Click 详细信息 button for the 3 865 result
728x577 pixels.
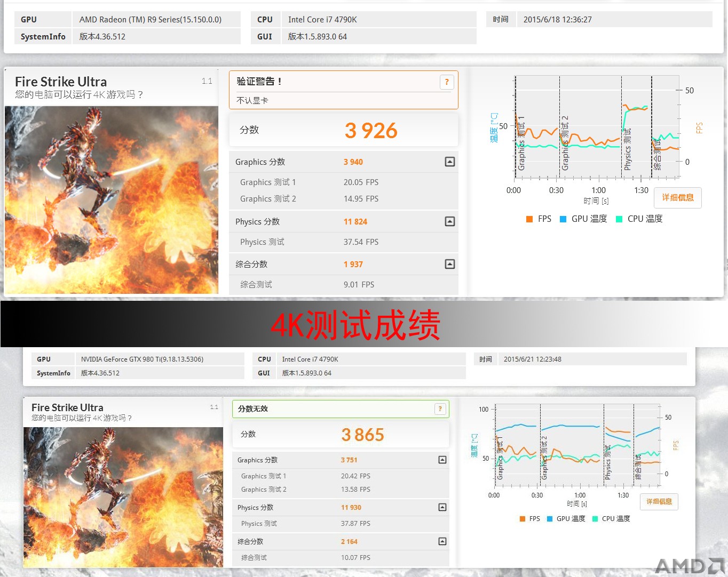click(659, 501)
